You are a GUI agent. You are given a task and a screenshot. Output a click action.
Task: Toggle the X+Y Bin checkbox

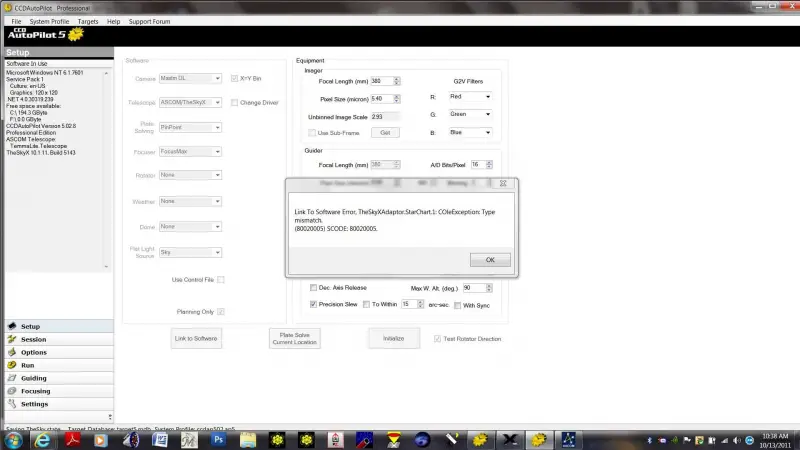234,78
